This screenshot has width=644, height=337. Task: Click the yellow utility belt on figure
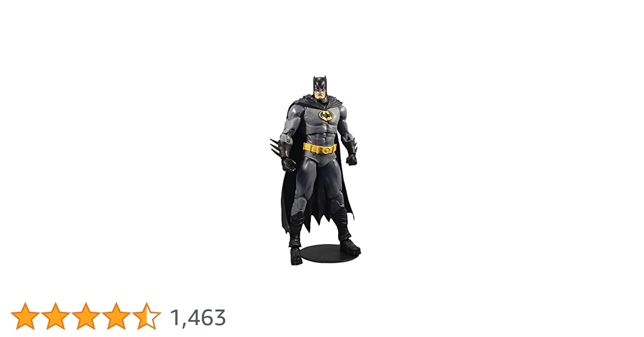tap(320, 148)
